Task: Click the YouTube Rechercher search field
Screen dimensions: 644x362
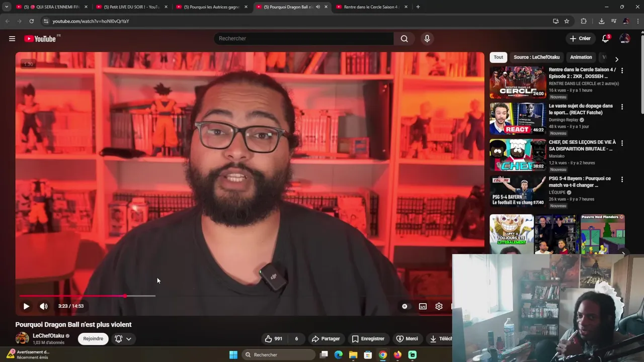Action: [304, 39]
